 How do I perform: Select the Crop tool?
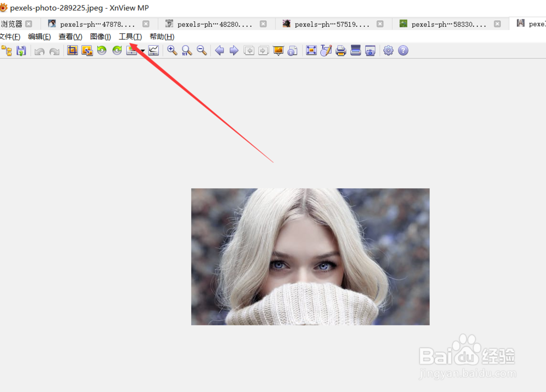click(x=73, y=51)
